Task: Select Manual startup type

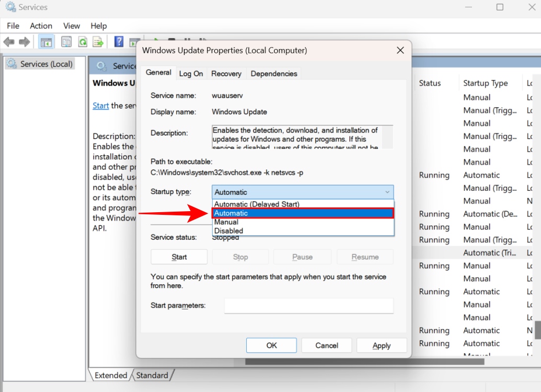Action: coord(225,222)
